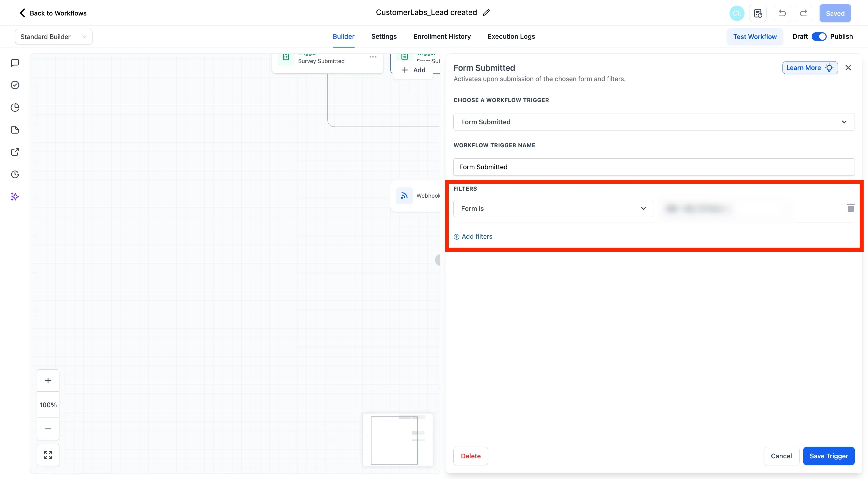
Task: Open the document sidebar icon
Action: 15,130
